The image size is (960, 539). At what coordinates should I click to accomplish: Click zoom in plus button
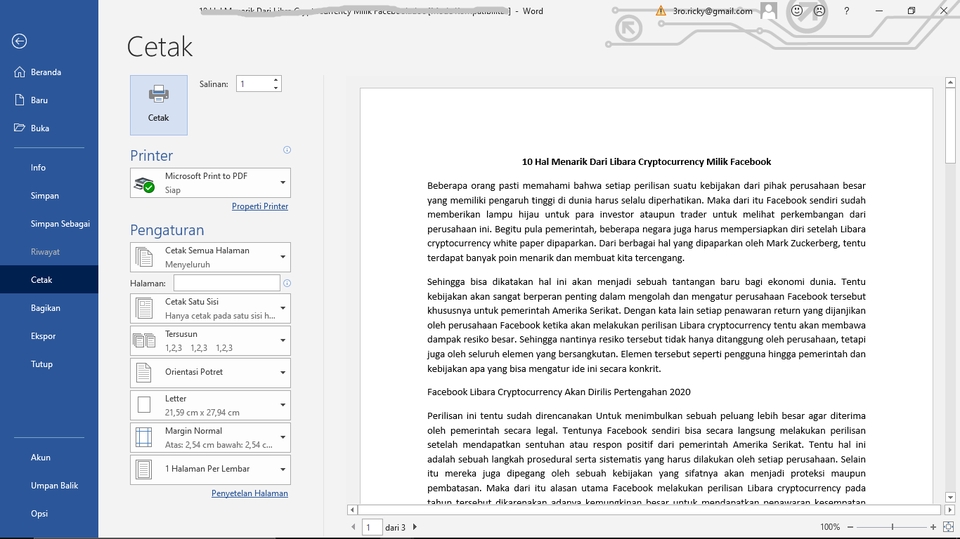pyautogui.click(x=933, y=527)
